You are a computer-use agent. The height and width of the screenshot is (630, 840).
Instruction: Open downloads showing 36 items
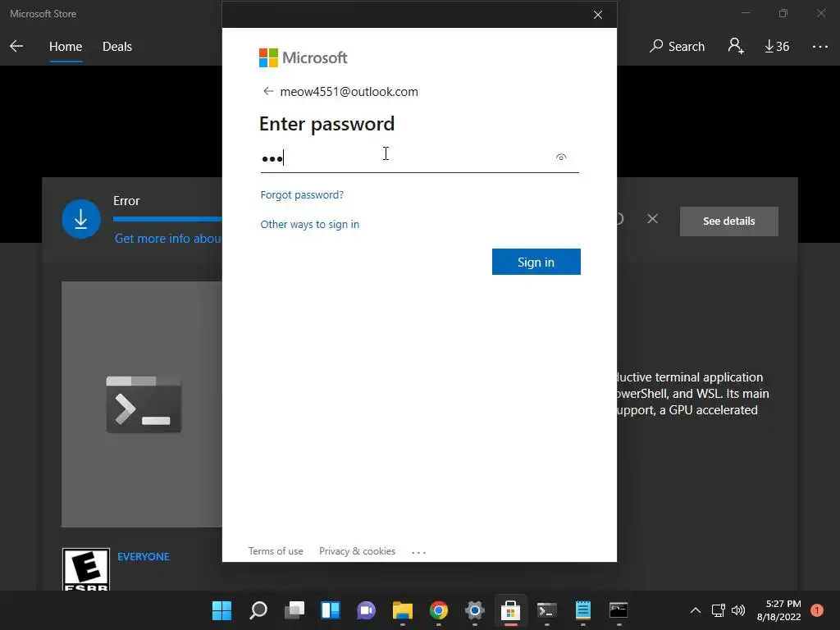pyautogui.click(x=777, y=47)
